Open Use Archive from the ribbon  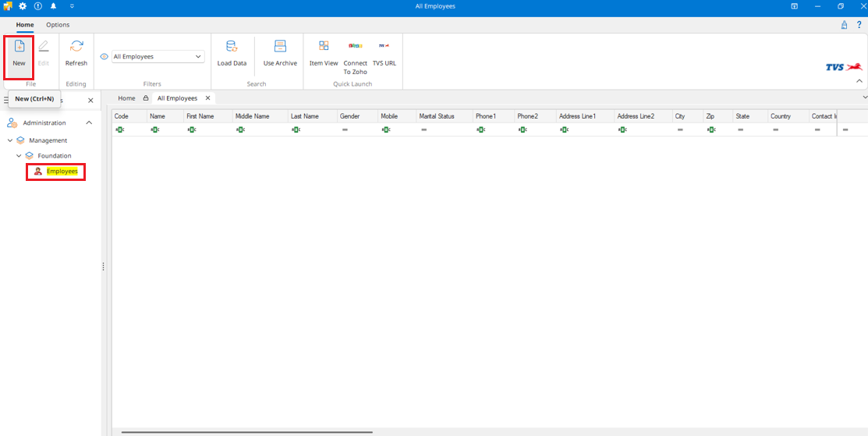tap(280, 48)
